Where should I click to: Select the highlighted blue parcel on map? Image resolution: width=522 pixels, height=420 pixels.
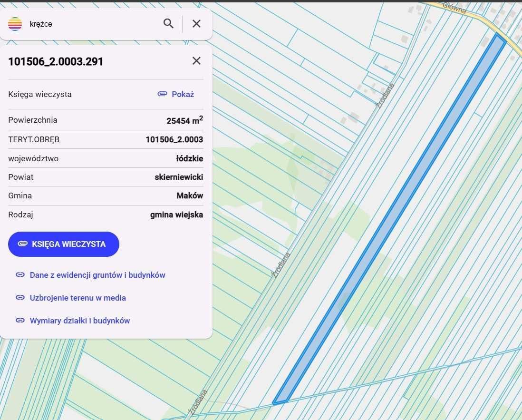pos(390,219)
